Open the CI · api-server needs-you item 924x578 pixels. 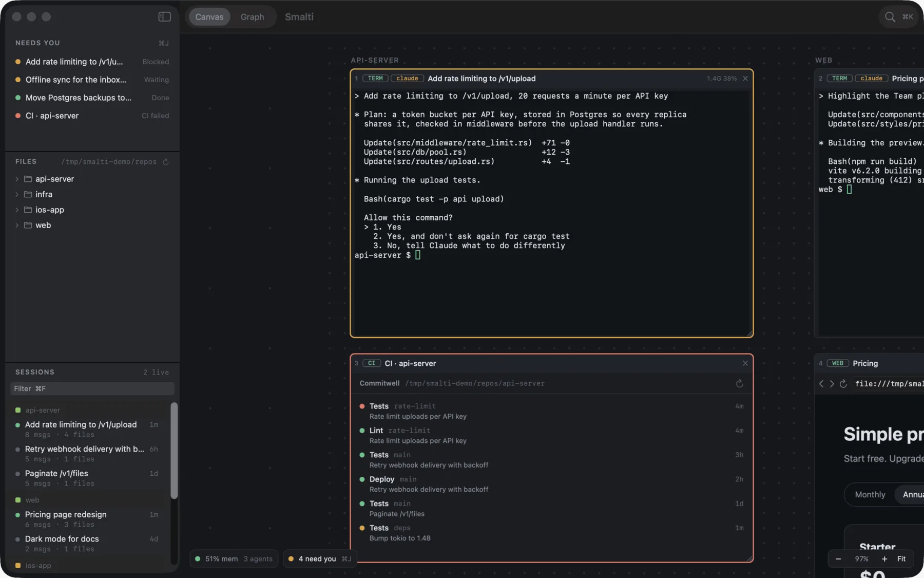click(92, 116)
